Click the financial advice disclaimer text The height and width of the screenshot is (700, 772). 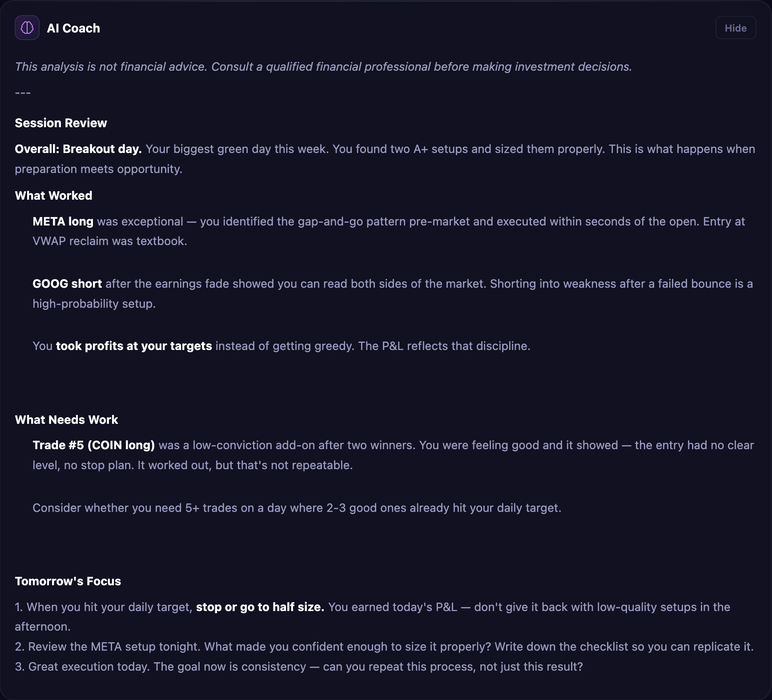[x=323, y=66]
